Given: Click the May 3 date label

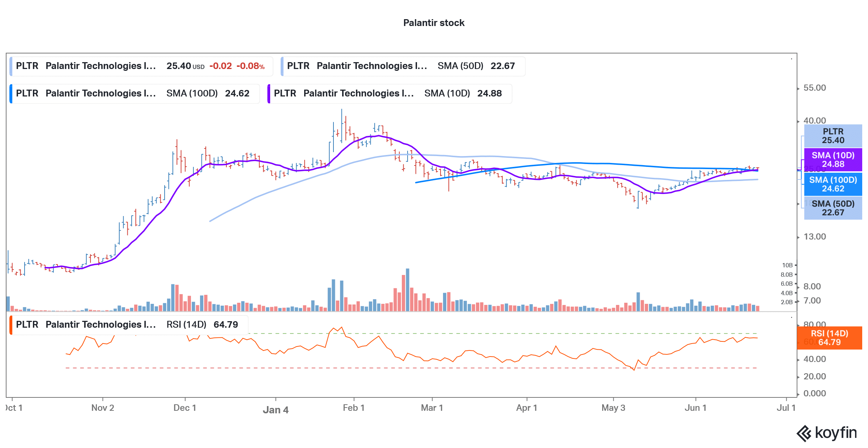Looking at the screenshot, I should [613, 408].
